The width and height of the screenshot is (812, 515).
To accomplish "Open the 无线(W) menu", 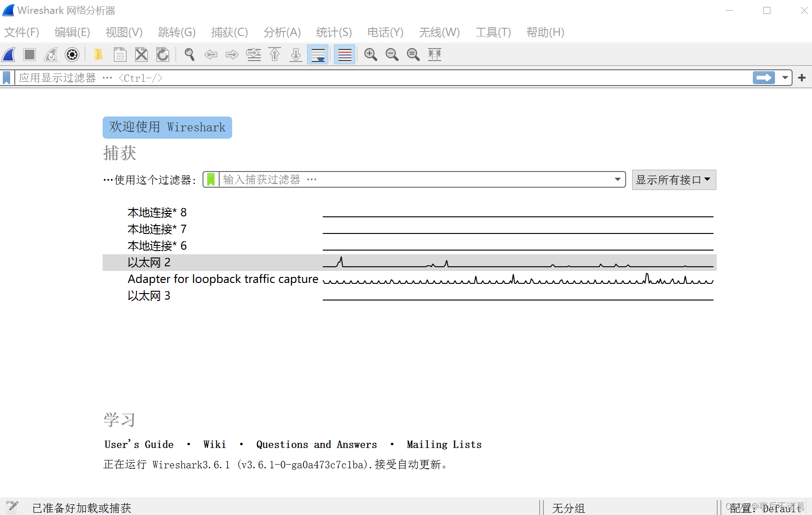I will 439,32.
